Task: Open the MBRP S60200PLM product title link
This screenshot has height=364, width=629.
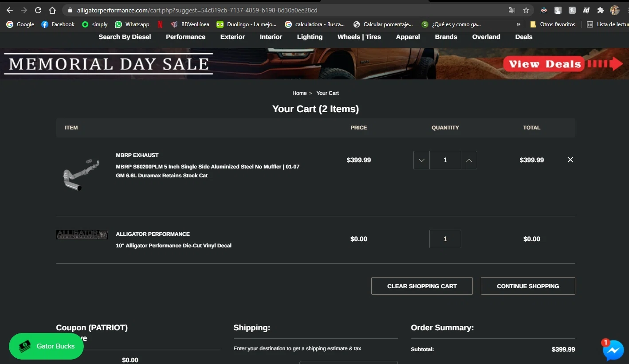Action: (208, 171)
